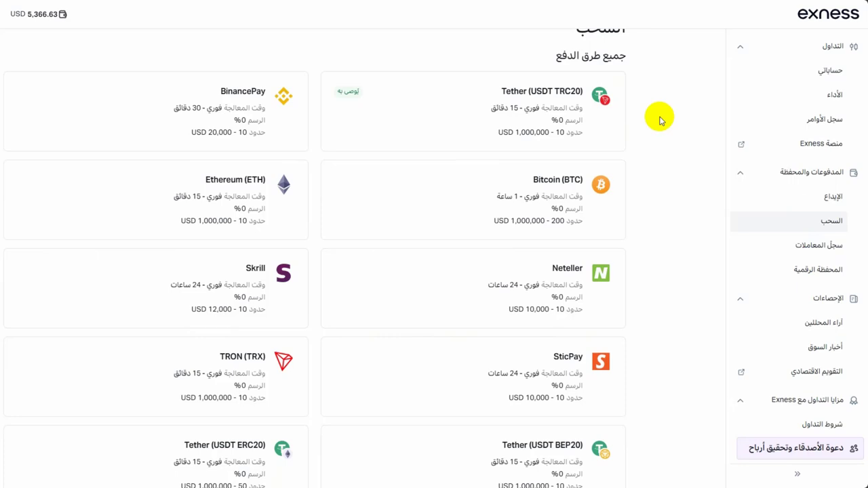Click دعوة الأصدقاء وتحقيق أرباح button
The image size is (868, 488).
[x=800, y=448]
